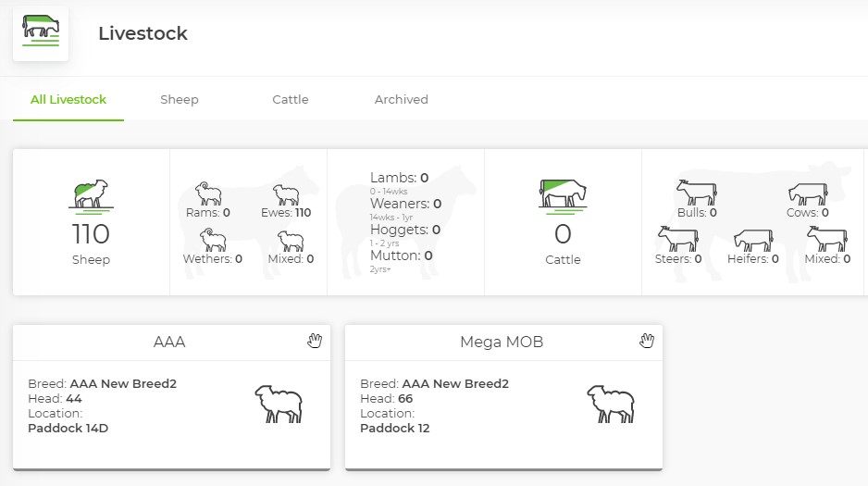Viewport: 868px width, 486px height.
Task: Click the Mixed cattle icon
Action: (825, 239)
